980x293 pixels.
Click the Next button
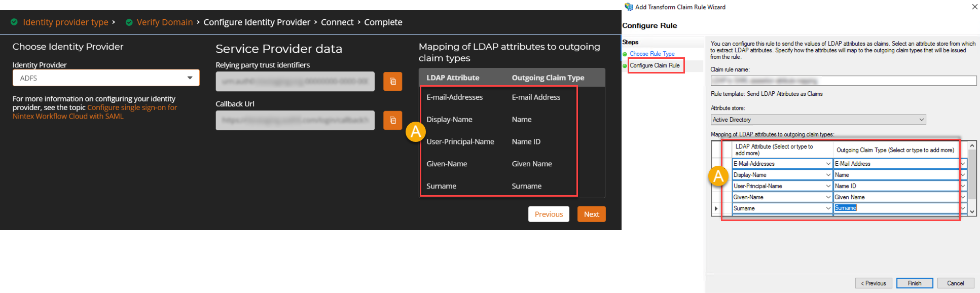coord(592,214)
